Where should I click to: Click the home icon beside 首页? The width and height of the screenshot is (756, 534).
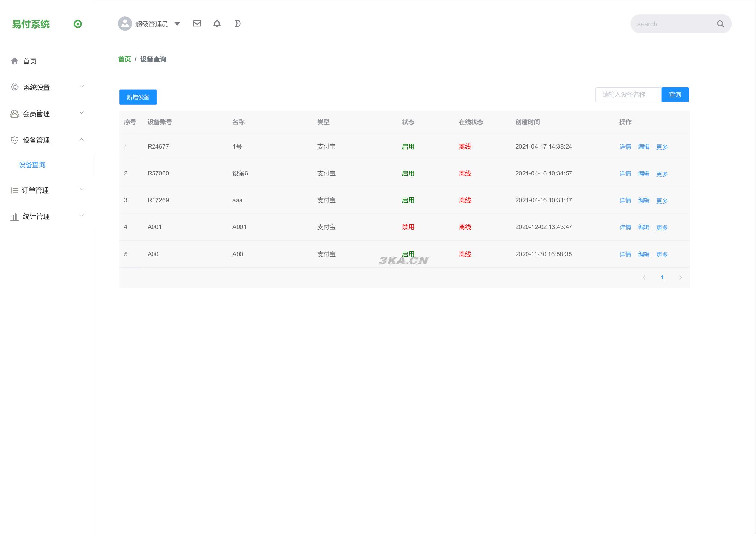point(15,61)
